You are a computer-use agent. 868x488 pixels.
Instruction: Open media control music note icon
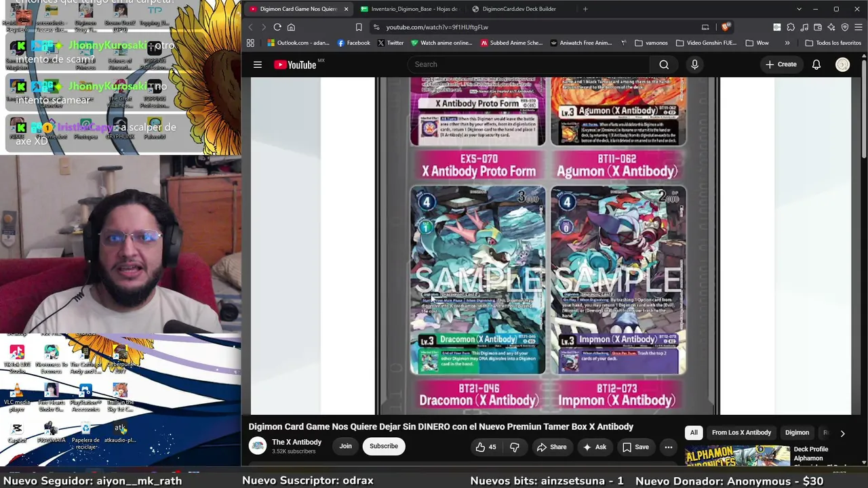[804, 27]
